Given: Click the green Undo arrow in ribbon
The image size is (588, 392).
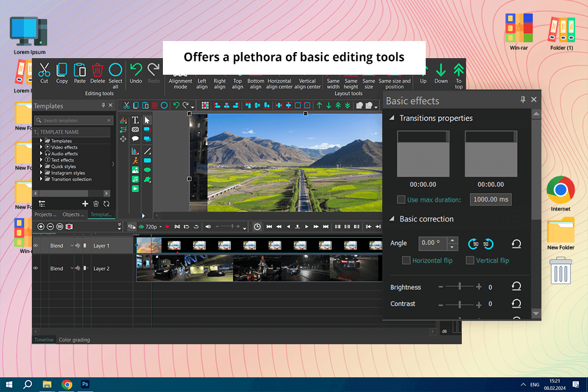Looking at the screenshot, I should pyautogui.click(x=136, y=70).
